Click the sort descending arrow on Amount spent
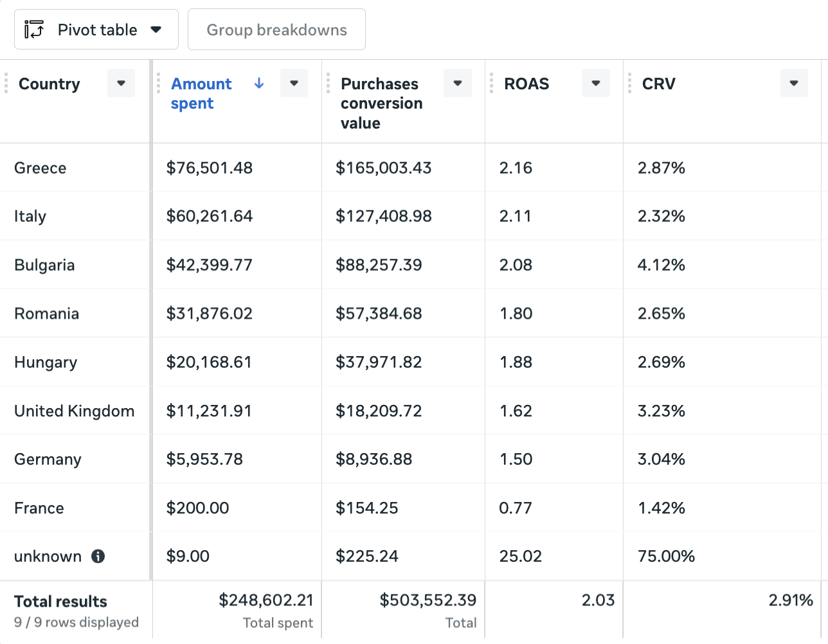The width and height of the screenshot is (828, 644). pyautogui.click(x=259, y=83)
